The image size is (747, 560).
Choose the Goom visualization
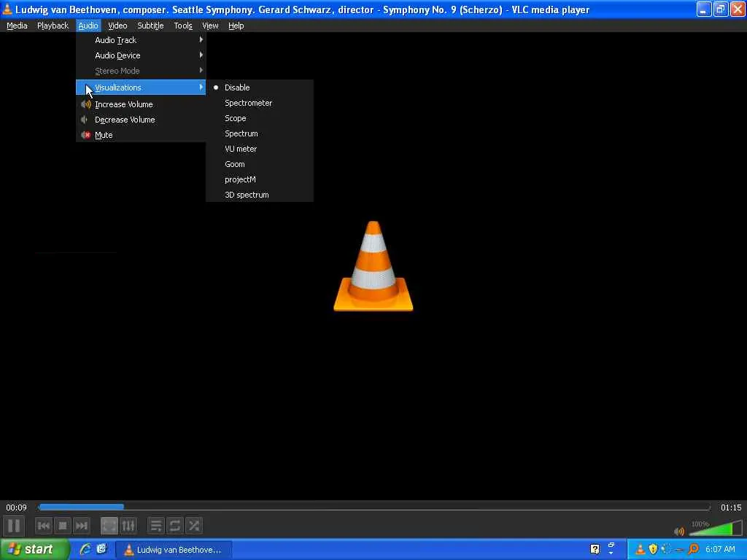click(260, 164)
